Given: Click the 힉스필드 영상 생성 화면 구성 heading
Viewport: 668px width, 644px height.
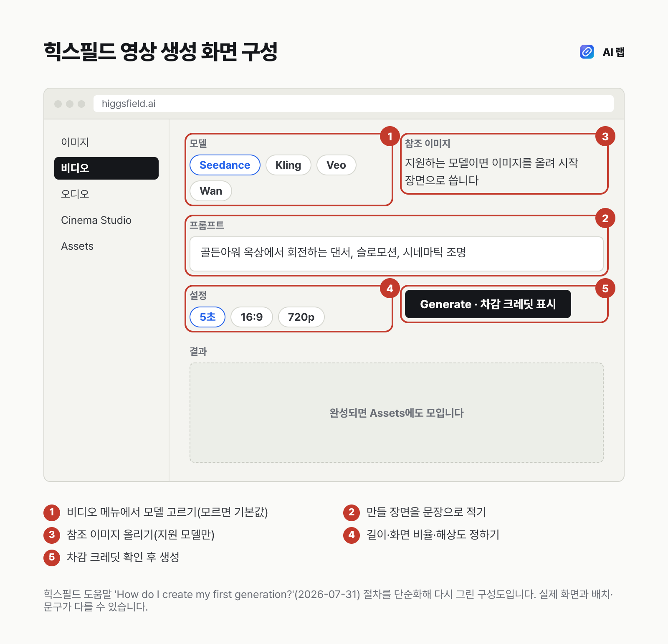Looking at the screenshot, I should [x=161, y=52].
